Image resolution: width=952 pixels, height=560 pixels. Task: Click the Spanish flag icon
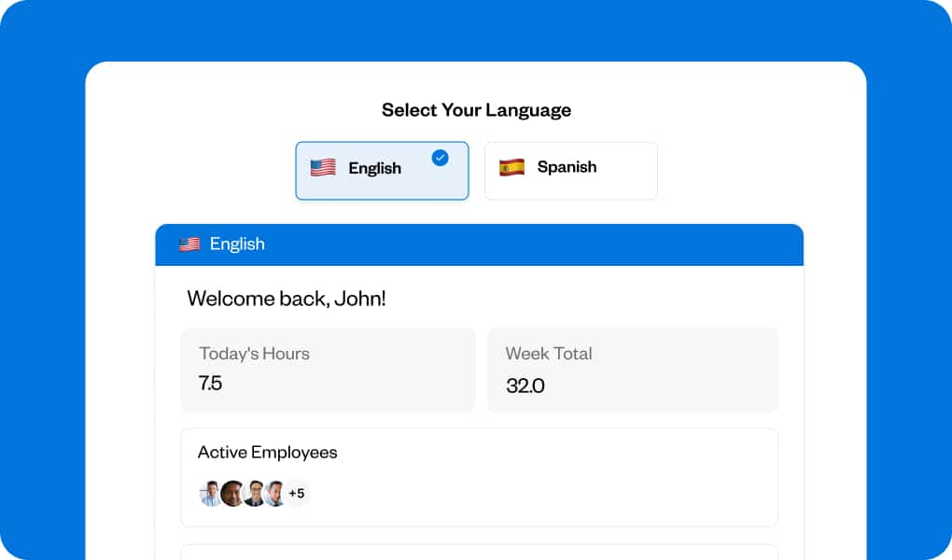512,168
